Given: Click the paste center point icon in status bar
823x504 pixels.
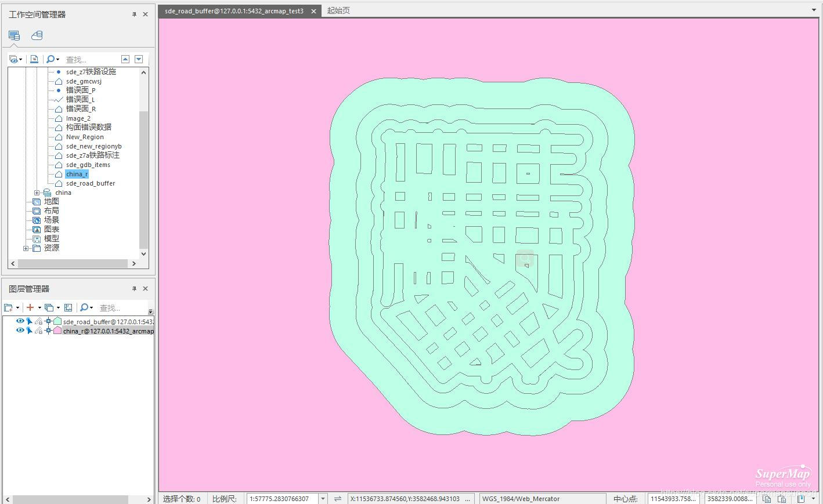Looking at the screenshot, I should (782, 499).
